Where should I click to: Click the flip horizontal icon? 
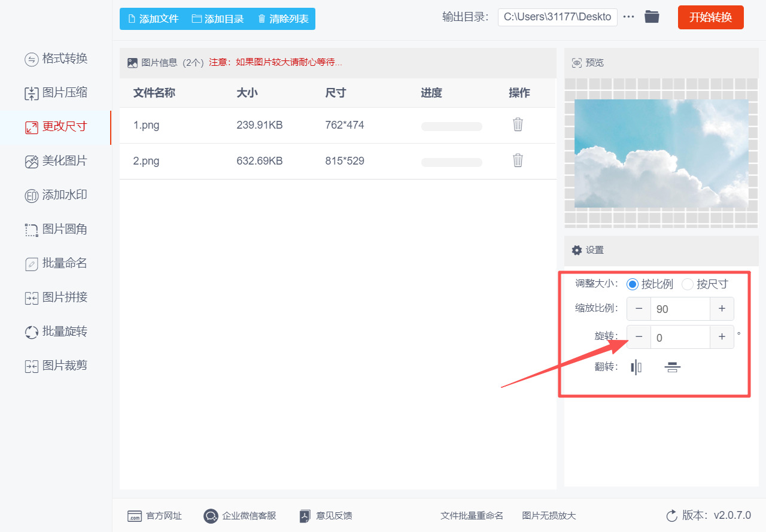tap(636, 367)
